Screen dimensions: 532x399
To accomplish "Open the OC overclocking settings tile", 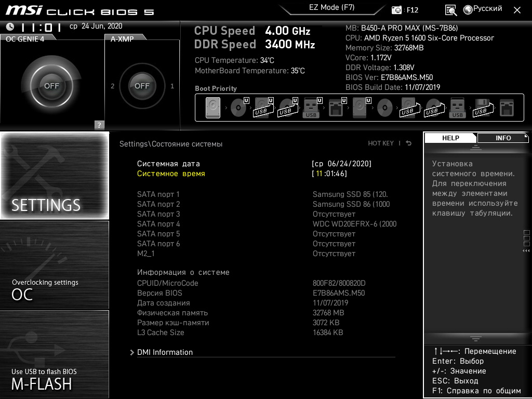I will pyautogui.click(x=55, y=265).
